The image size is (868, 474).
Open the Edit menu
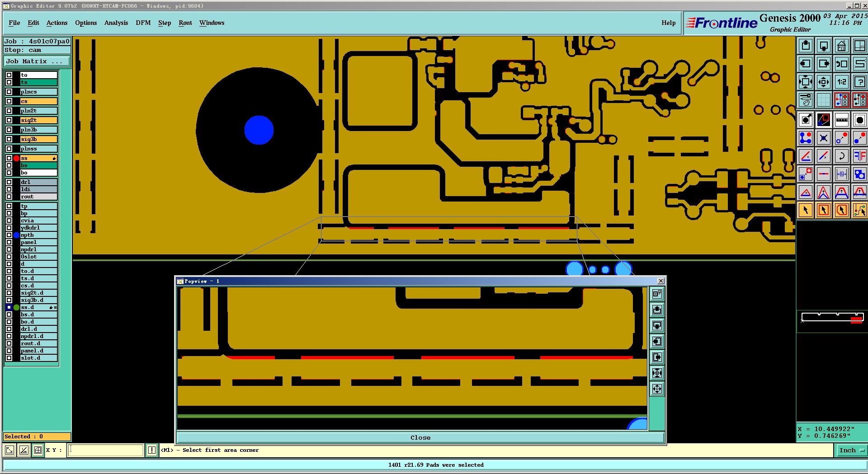coord(33,23)
